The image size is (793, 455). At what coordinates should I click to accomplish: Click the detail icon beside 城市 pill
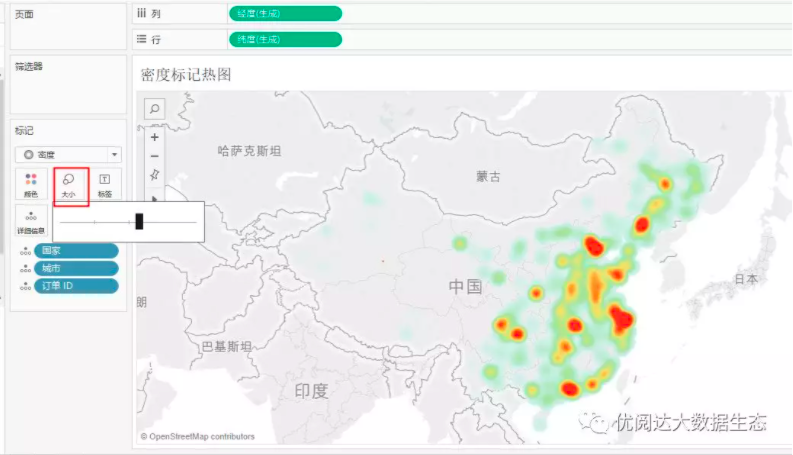coord(24,269)
